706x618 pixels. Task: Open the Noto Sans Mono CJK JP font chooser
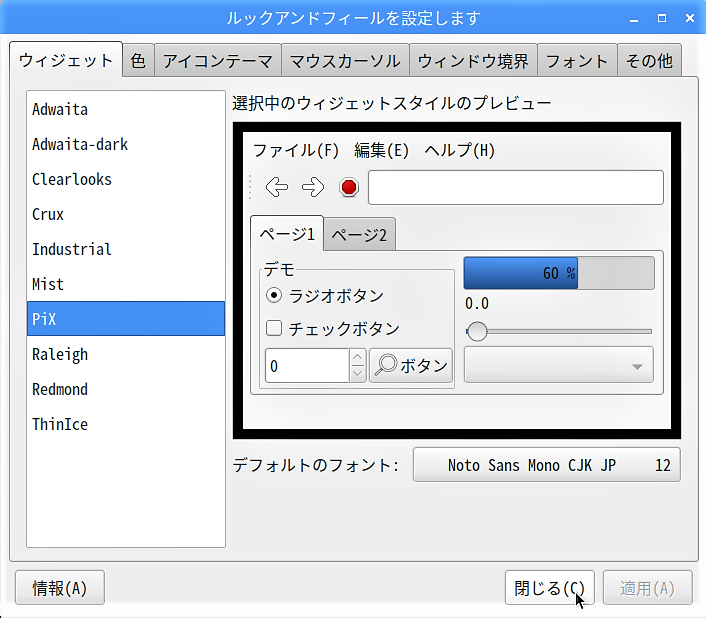(x=547, y=465)
